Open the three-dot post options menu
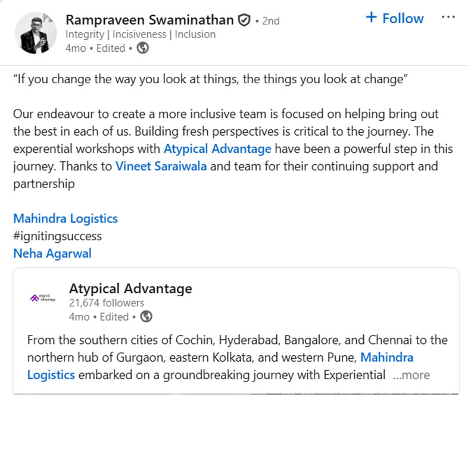The width and height of the screenshot is (468, 476). (448, 17)
